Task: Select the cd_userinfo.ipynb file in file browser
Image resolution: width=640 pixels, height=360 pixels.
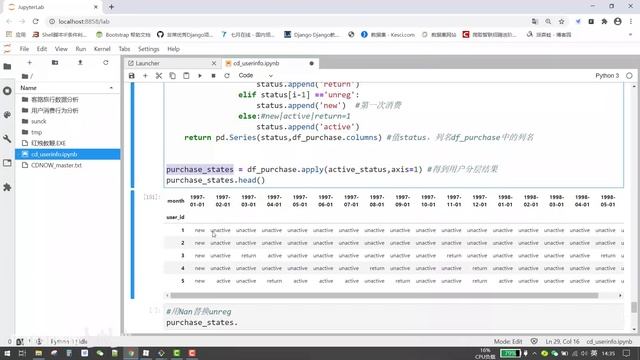Action: [68, 154]
